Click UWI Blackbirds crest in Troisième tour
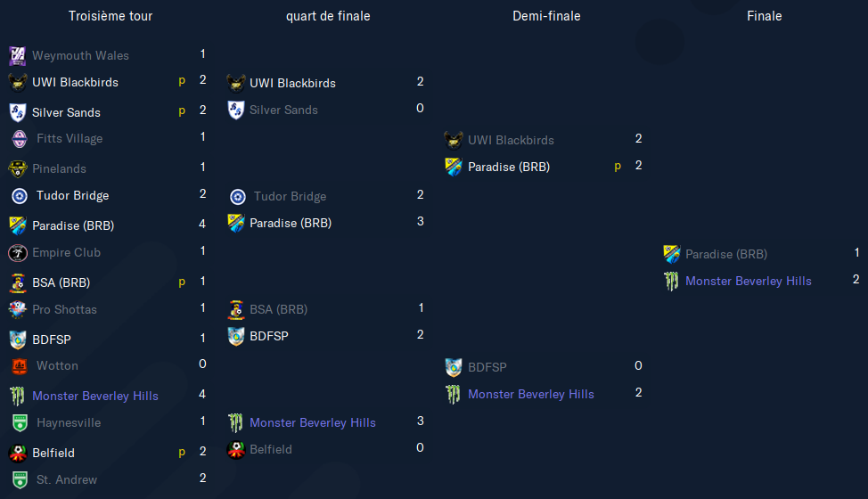Screen dimensions: 868x499 coord(18,83)
